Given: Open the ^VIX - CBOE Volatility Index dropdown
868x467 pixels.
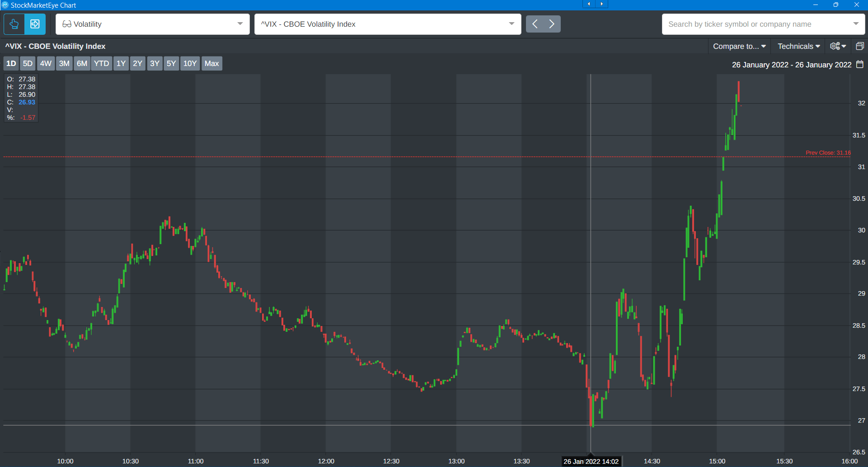Looking at the screenshot, I should (x=388, y=24).
